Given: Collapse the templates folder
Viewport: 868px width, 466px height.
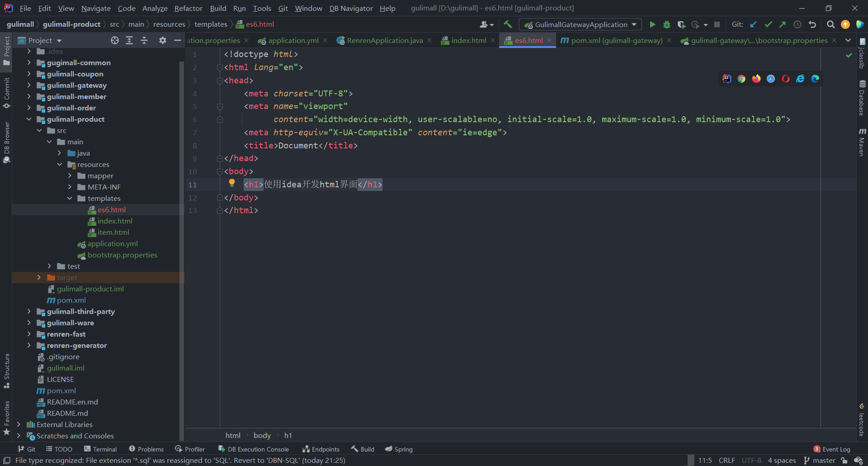Looking at the screenshot, I should (x=70, y=198).
